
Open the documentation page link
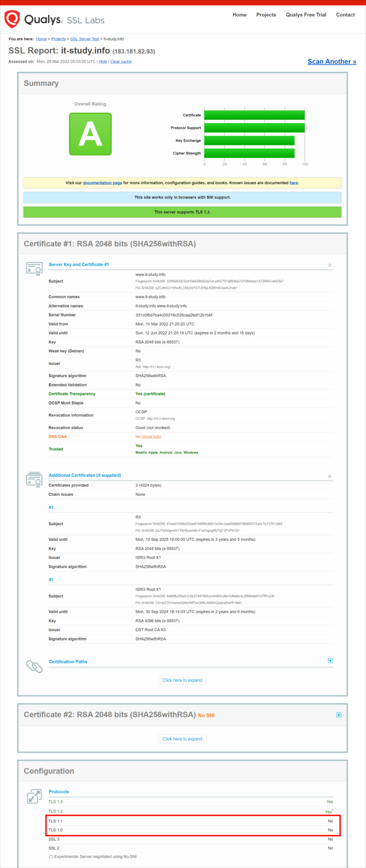pyautogui.click(x=102, y=183)
